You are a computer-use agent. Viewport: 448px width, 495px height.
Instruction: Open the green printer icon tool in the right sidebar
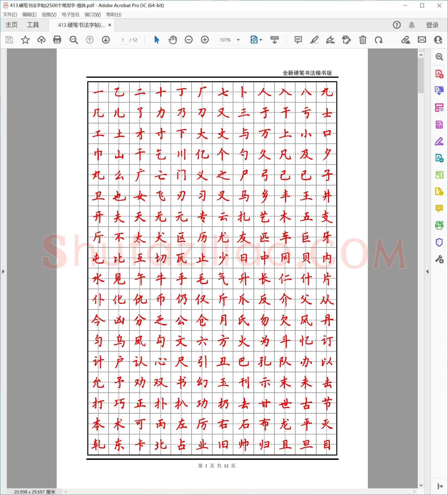439,225
